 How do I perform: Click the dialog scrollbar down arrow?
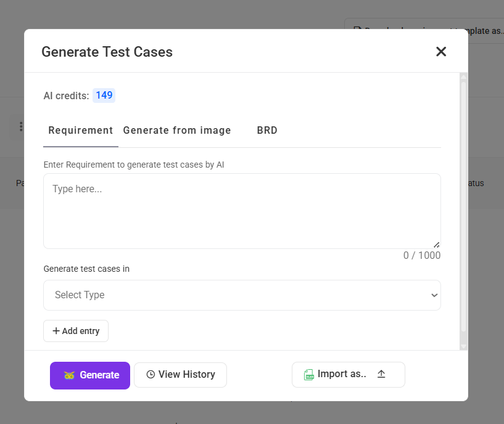click(463, 346)
